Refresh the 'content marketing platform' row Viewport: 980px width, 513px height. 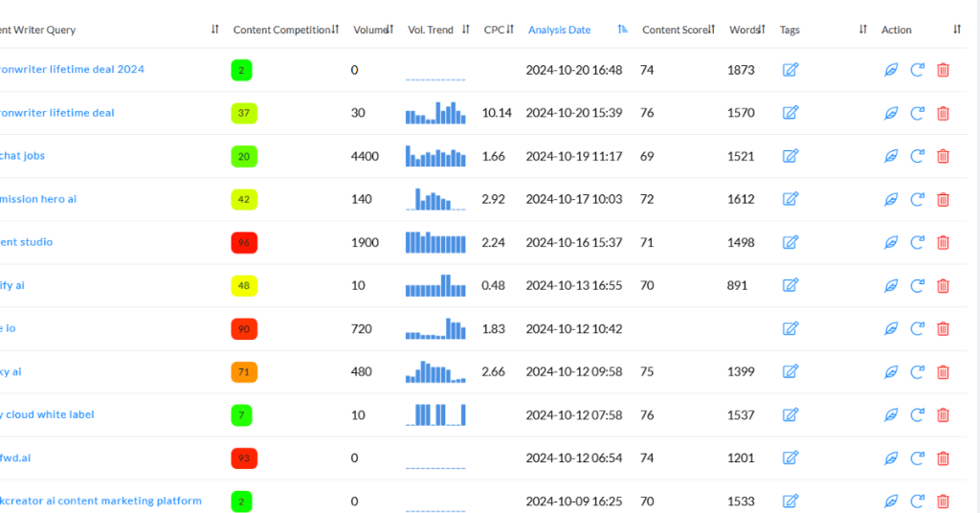pyautogui.click(x=917, y=501)
